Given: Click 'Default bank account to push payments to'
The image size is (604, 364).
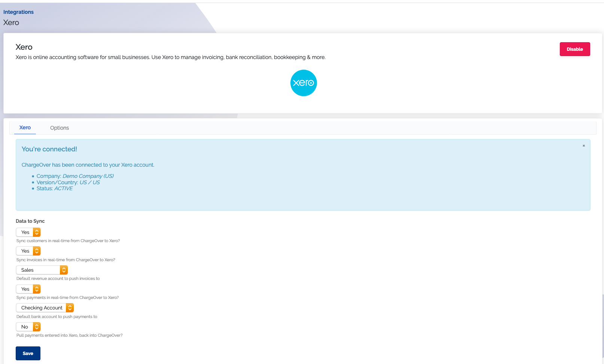Looking at the screenshot, I should click(x=57, y=317).
